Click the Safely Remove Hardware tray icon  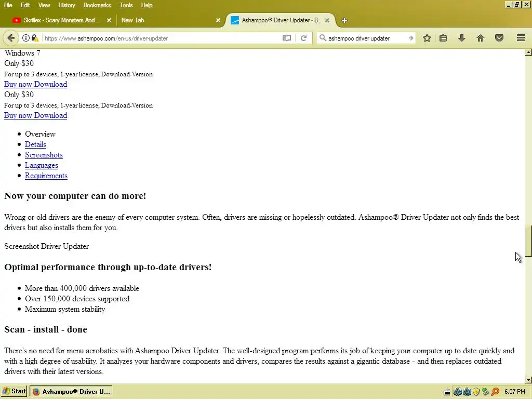tap(486, 392)
